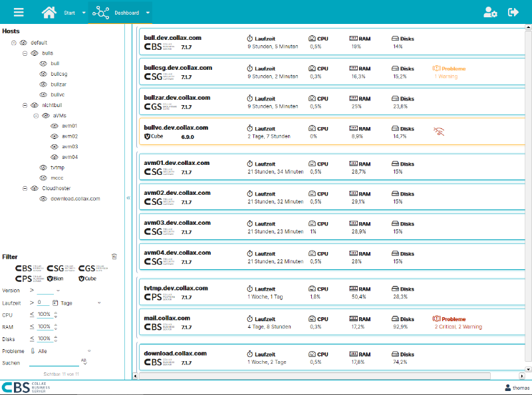Image resolution: width=532 pixels, height=395 pixels.
Task: Click the CBS logo in the bottom status bar
Action: click(x=15, y=386)
